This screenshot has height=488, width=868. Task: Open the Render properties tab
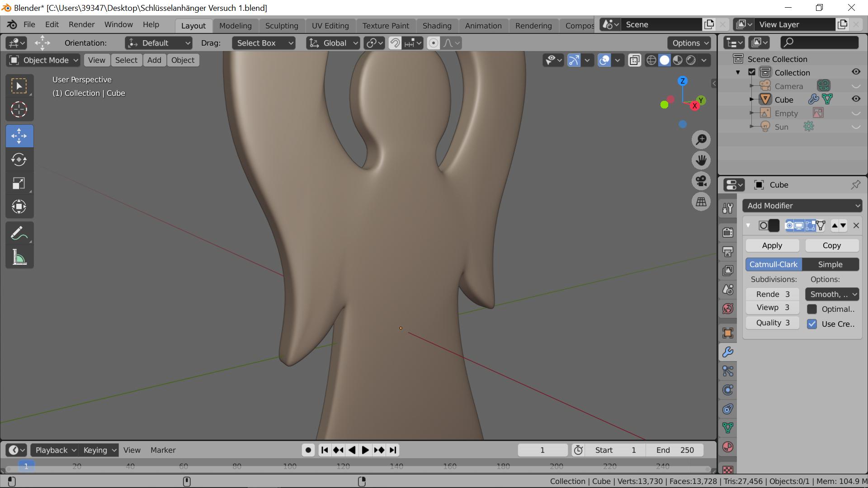point(727,232)
